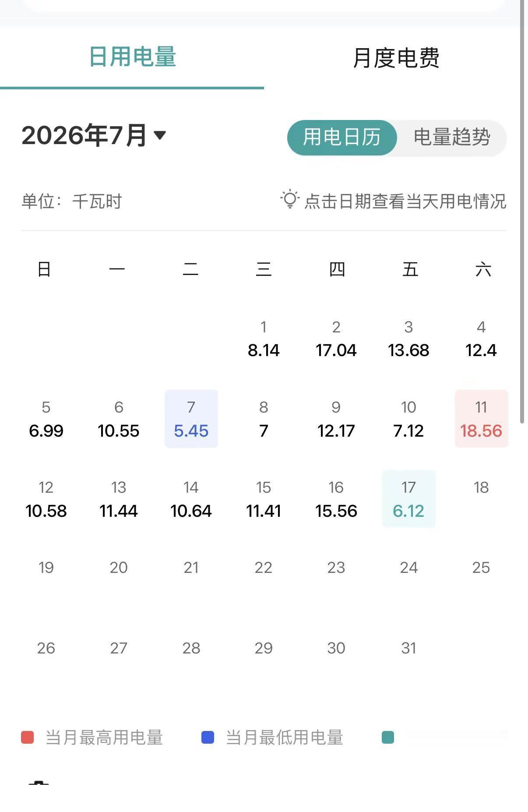Click date 29 in the calendar
Image resolution: width=528 pixels, height=812 pixels.
point(264,648)
